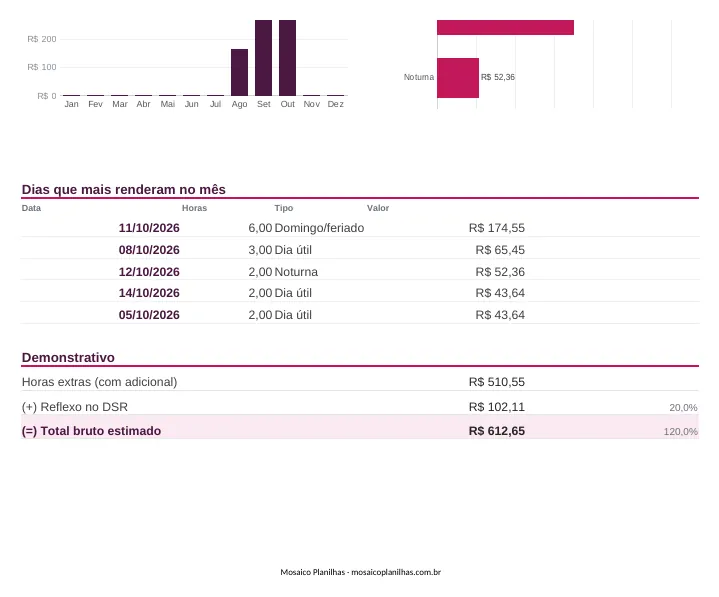719x597 pixels.
Task: Click the 20,0% percentage
Action: [x=683, y=408]
